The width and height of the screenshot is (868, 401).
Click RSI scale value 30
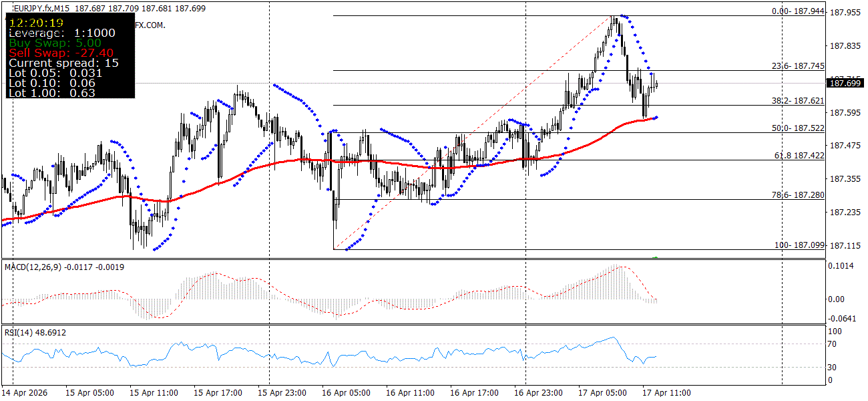833,368
